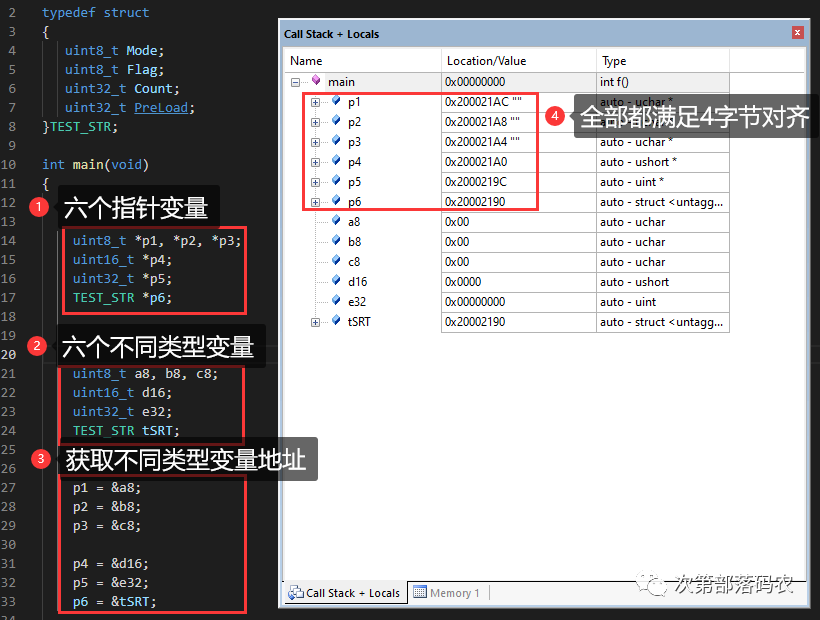
Task: Click the Call Stack tab icon
Action: [x=296, y=592]
